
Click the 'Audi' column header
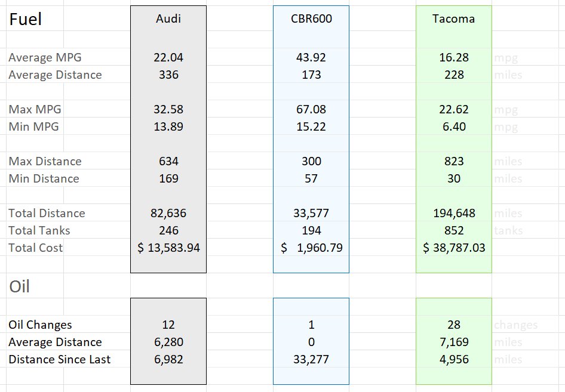(x=168, y=18)
